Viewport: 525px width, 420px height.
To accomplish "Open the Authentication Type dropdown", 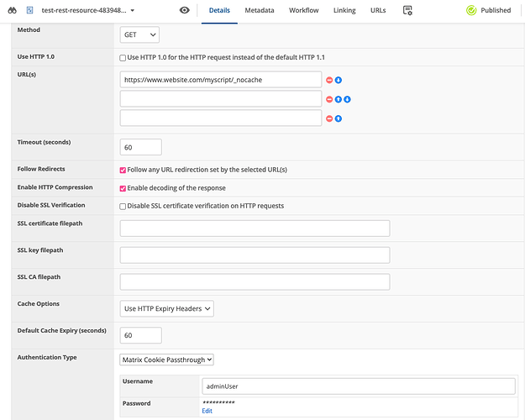I will (x=167, y=360).
